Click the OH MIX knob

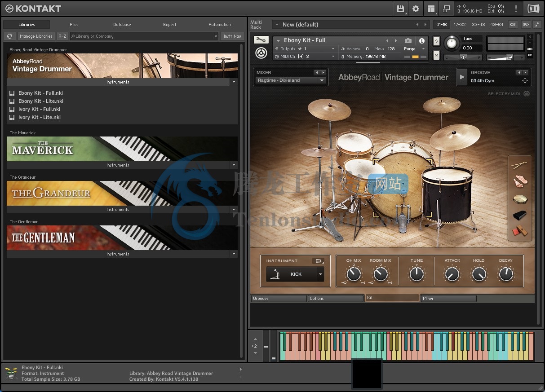pyautogui.click(x=354, y=274)
